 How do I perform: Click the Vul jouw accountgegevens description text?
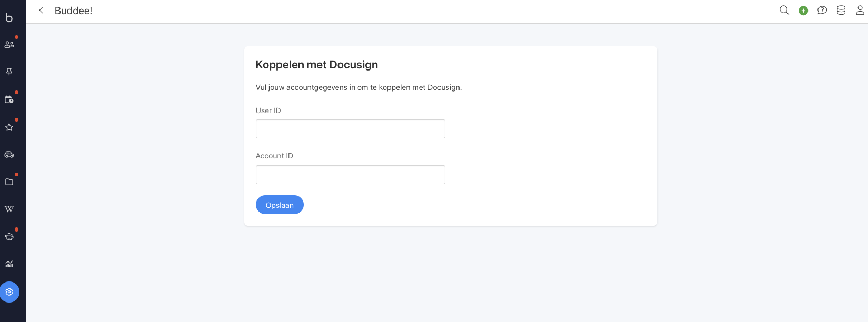click(x=358, y=87)
